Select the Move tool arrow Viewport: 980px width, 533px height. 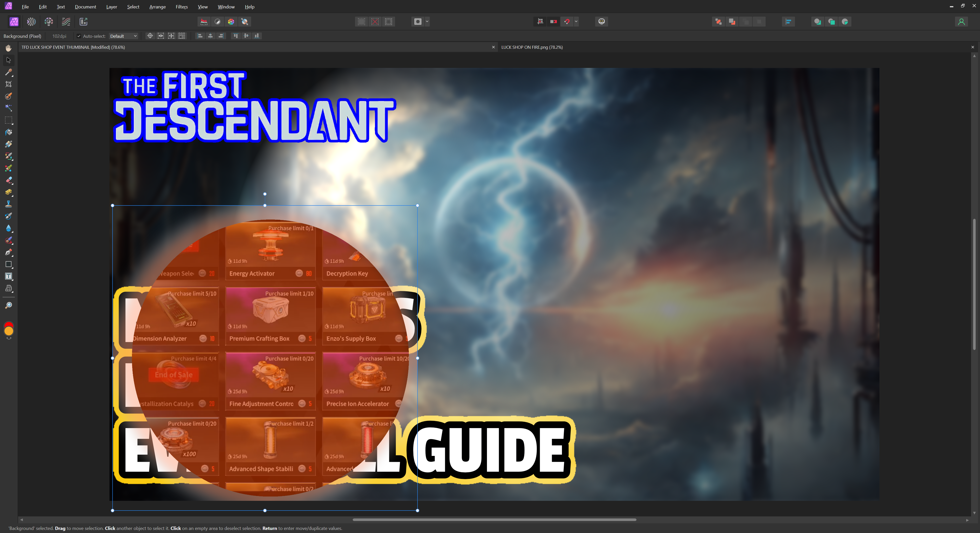(8, 60)
